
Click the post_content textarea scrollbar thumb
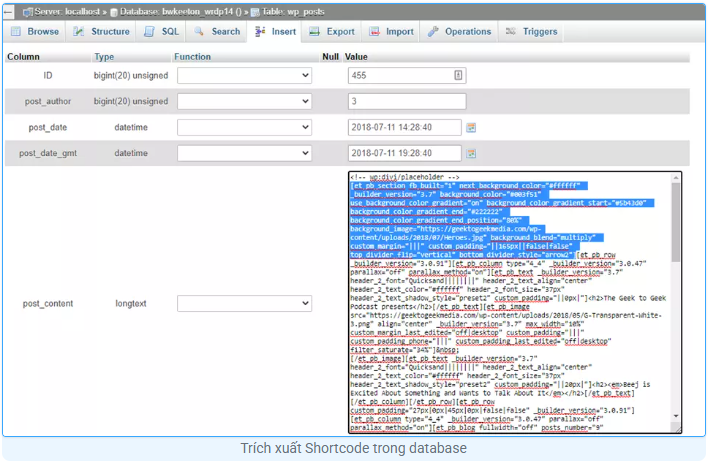(x=675, y=222)
